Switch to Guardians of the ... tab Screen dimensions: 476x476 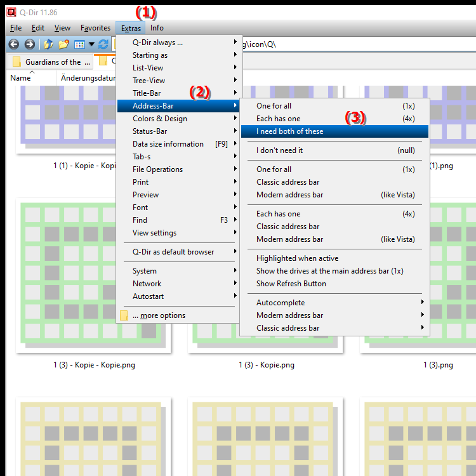pos(50,62)
